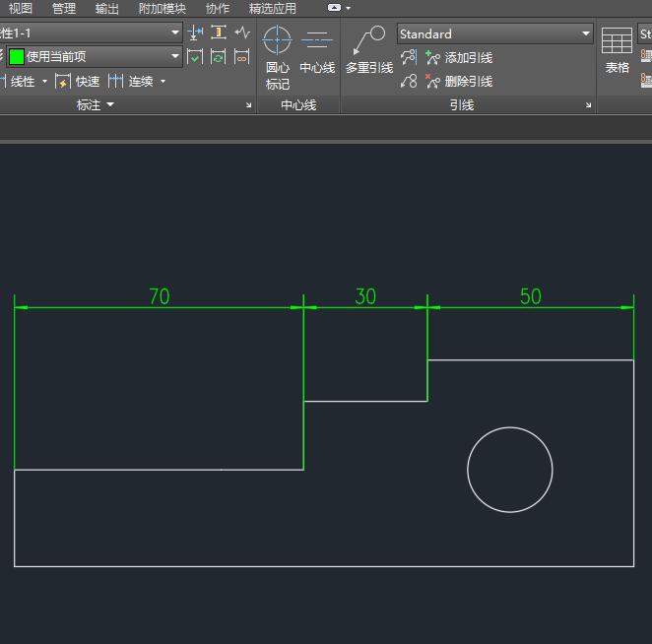
Task: Open the 使用当前项 layer dropdown
Action: click(x=95, y=56)
